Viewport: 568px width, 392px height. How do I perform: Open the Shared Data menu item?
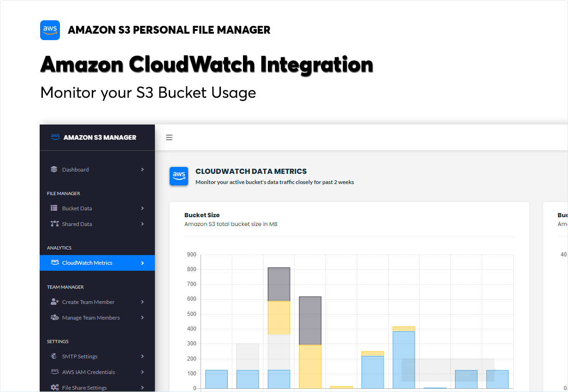click(97, 224)
